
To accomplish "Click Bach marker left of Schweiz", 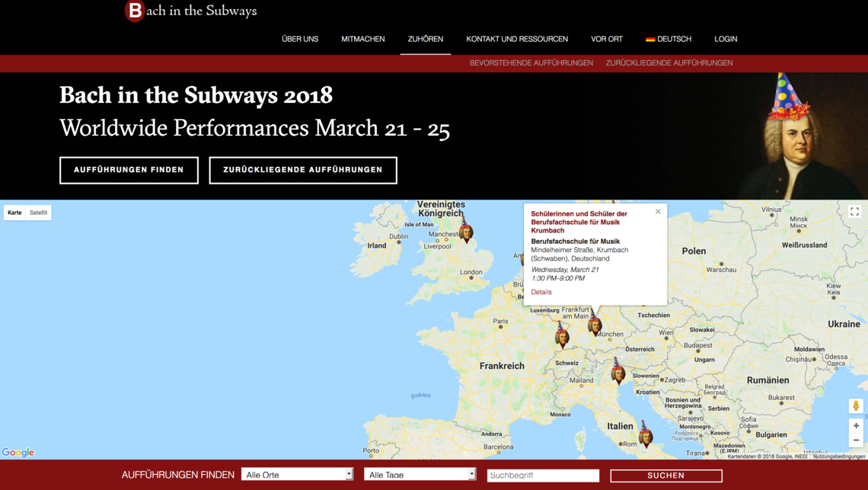I will coord(562,335).
